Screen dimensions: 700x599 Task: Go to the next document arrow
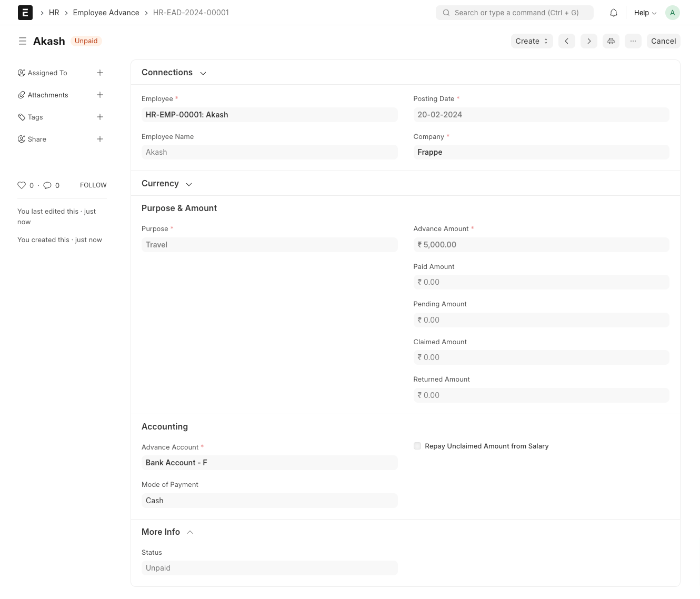click(x=589, y=41)
